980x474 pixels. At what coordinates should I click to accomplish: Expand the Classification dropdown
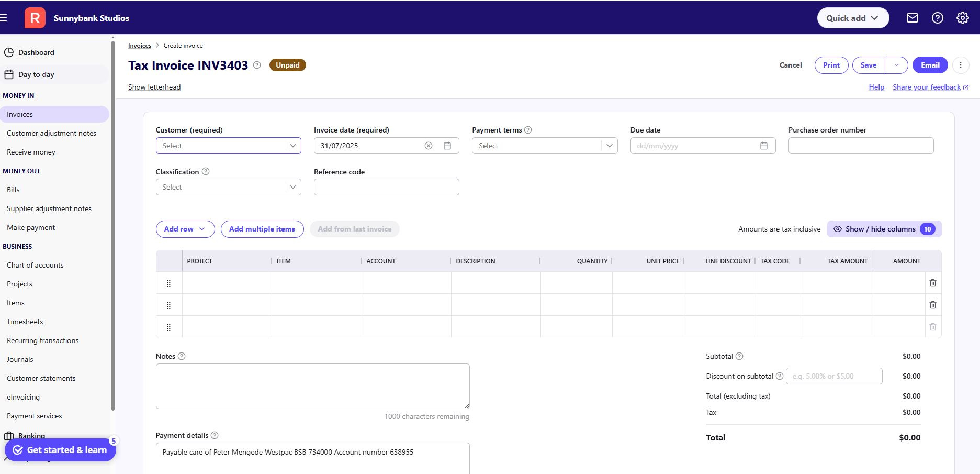point(293,187)
